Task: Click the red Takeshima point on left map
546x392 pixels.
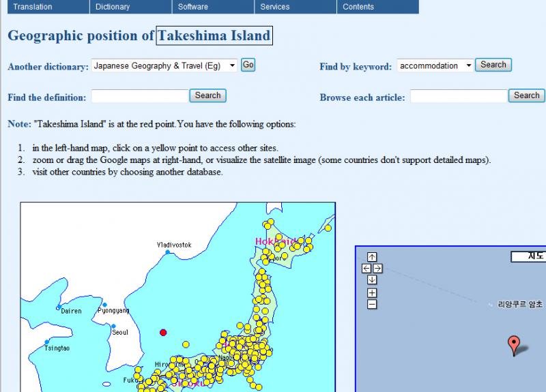Action: tap(163, 333)
